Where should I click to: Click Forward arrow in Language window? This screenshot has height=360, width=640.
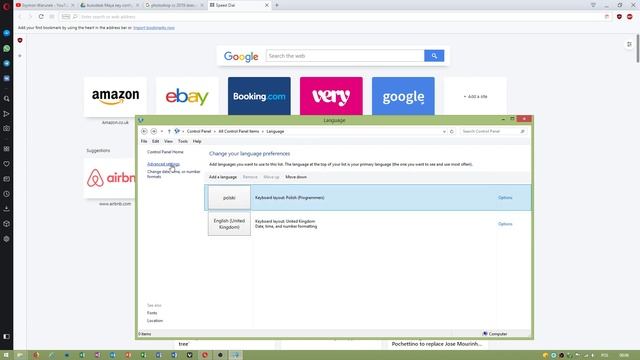click(154, 131)
